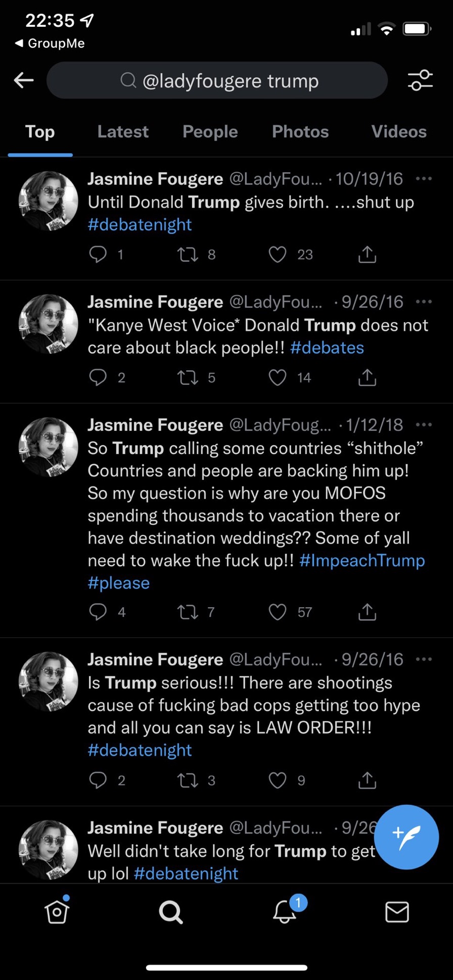Reply to the Kanye West Voice tweet

(98, 377)
